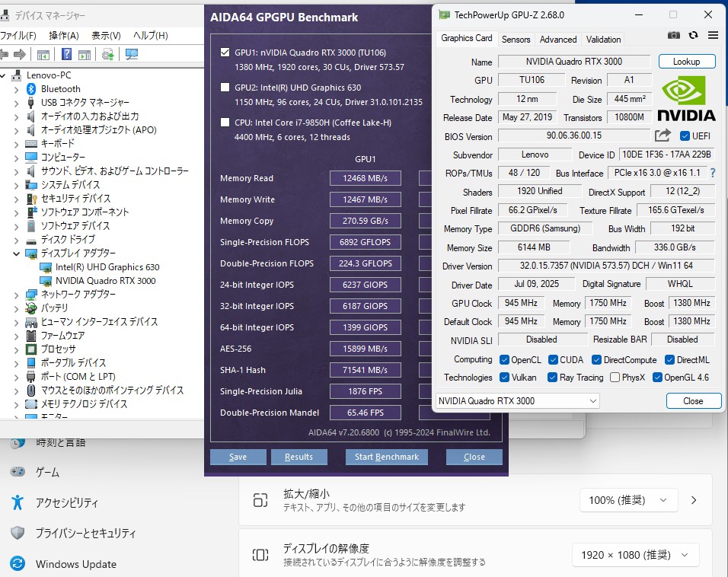Click the Bus Interface question mark icon
728x577 pixels.
coord(713,173)
